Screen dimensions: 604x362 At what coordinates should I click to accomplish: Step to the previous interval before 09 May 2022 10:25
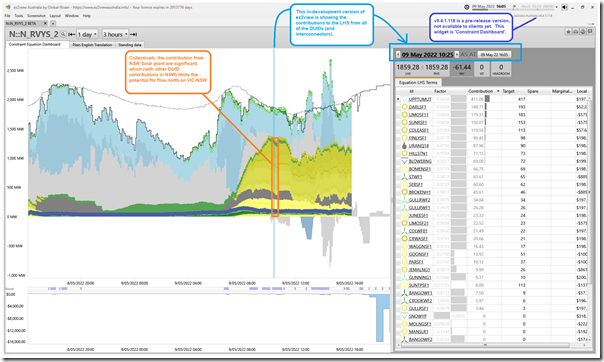398,54
